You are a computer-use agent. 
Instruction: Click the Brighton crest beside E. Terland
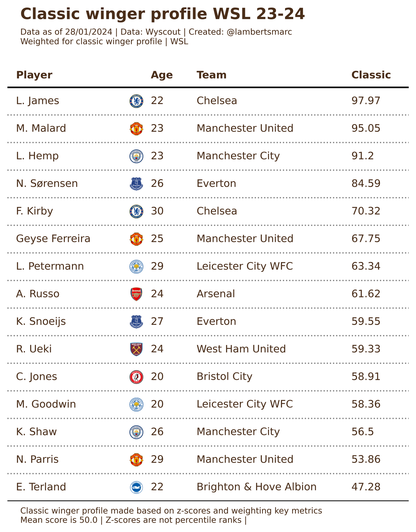[x=136, y=487]
